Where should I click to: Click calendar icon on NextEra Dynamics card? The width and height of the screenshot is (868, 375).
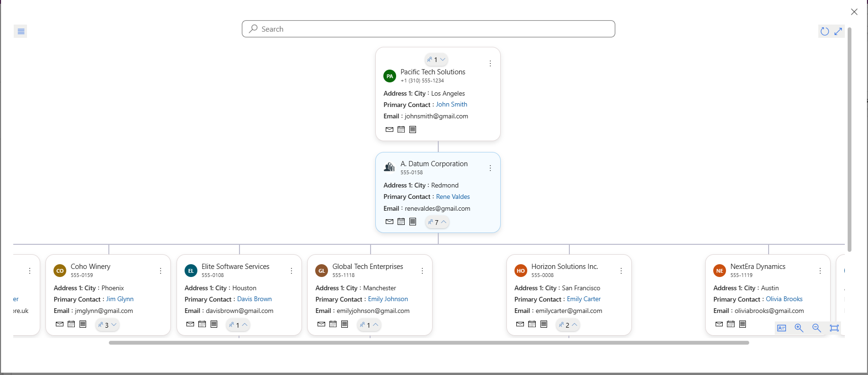731,324
